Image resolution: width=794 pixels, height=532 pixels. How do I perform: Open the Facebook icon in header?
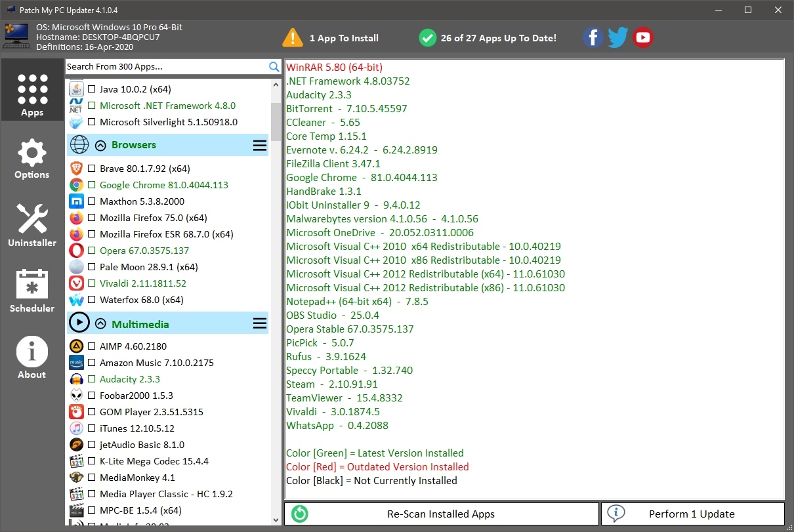coord(593,37)
